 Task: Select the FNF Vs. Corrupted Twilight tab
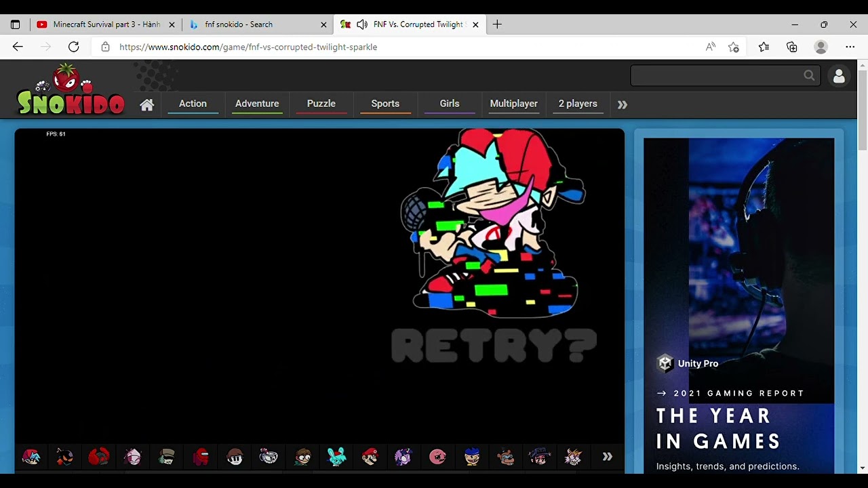pos(410,24)
